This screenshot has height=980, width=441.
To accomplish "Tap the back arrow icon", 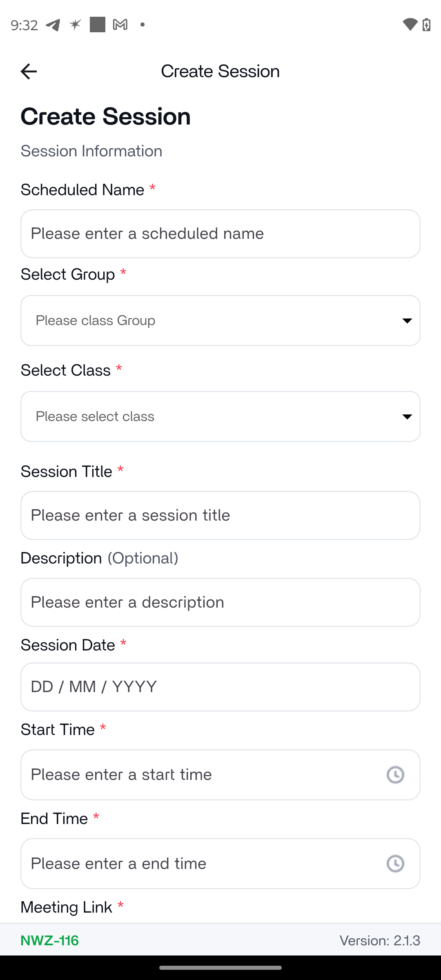I will (x=29, y=71).
